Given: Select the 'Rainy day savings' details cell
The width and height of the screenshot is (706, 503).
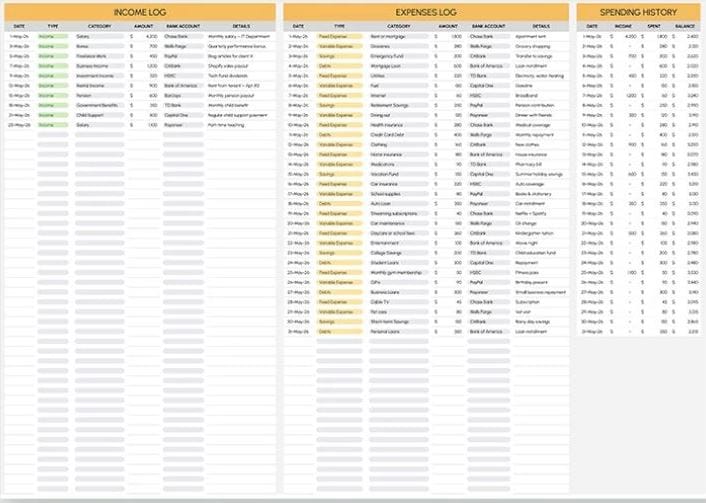Looking at the screenshot, I should (541, 322).
